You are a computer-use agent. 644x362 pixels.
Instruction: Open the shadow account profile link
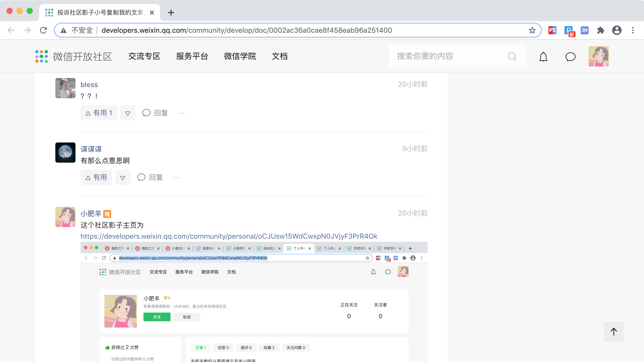[229, 236]
